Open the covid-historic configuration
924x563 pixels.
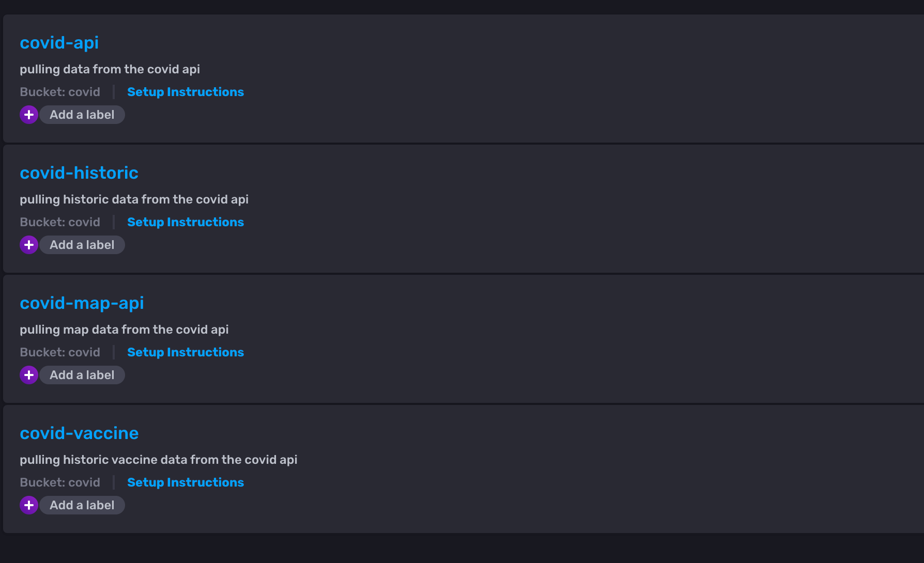(x=79, y=173)
